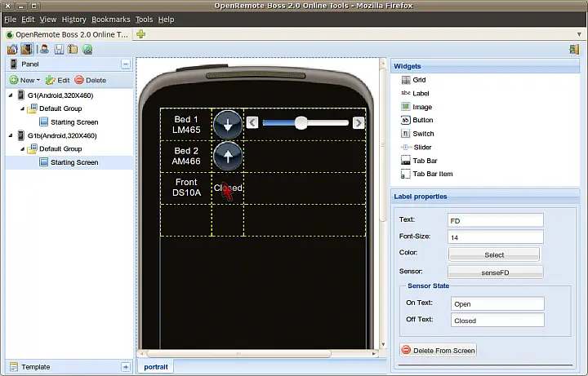The height and width of the screenshot is (376, 588).
Task: Open the Tools menu
Action: tap(144, 20)
